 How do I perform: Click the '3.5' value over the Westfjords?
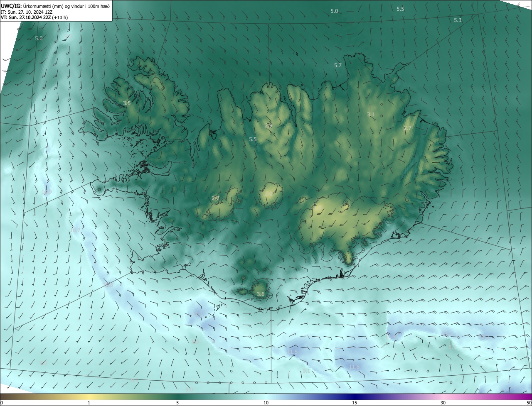click(127, 103)
